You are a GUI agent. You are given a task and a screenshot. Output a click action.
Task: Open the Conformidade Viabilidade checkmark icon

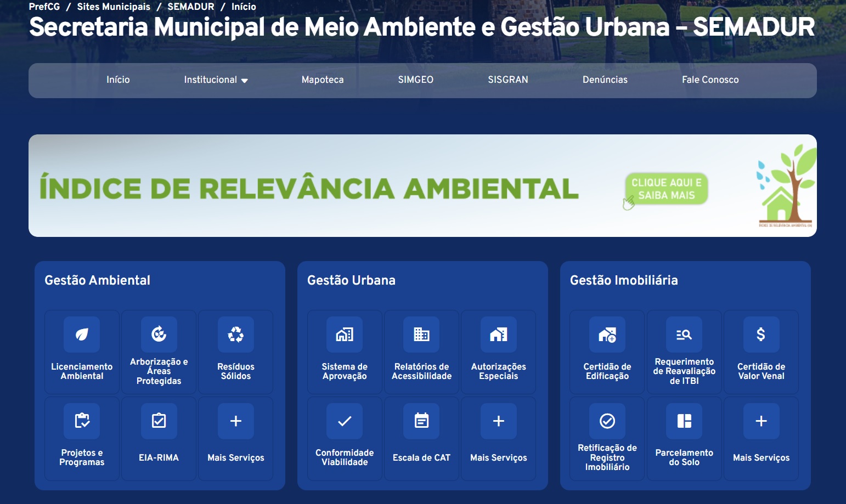pos(345,421)
